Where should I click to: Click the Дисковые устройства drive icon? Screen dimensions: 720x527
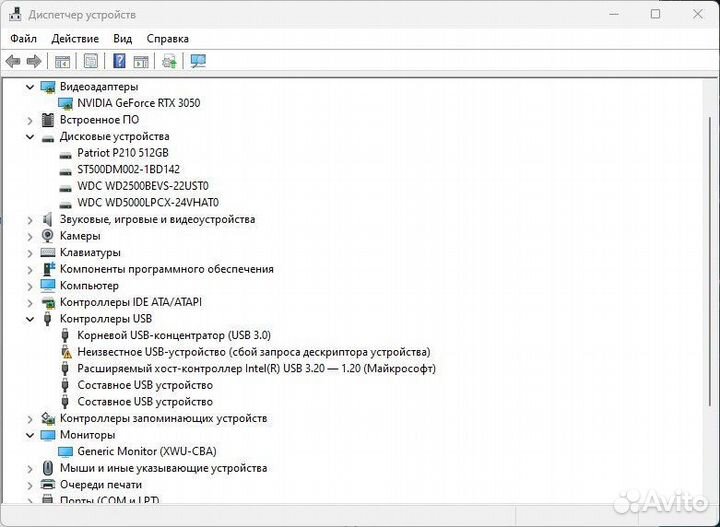tap(48, 138)
